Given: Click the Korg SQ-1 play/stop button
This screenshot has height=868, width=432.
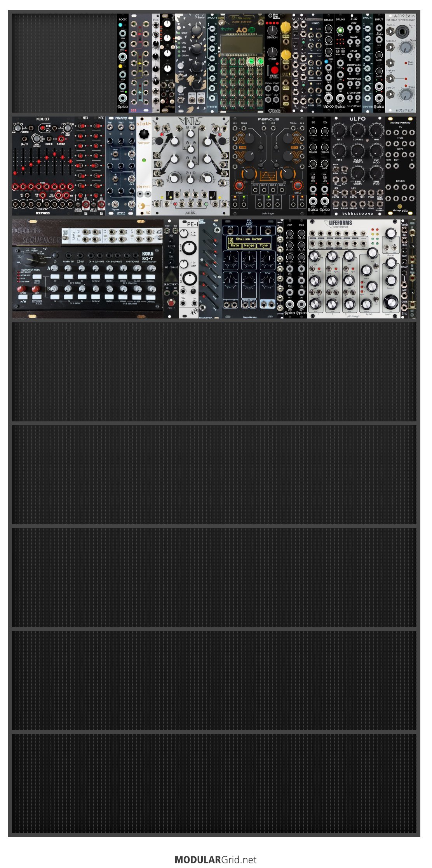Looking at the screenshot, I should click(23, 297).
